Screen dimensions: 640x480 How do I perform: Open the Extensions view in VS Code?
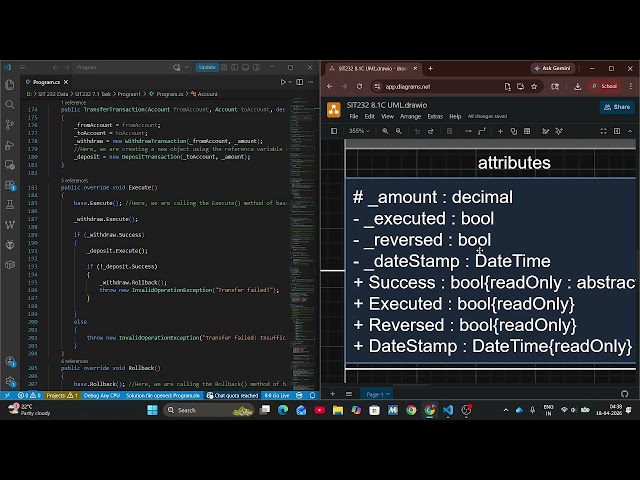tap(10, 185)
